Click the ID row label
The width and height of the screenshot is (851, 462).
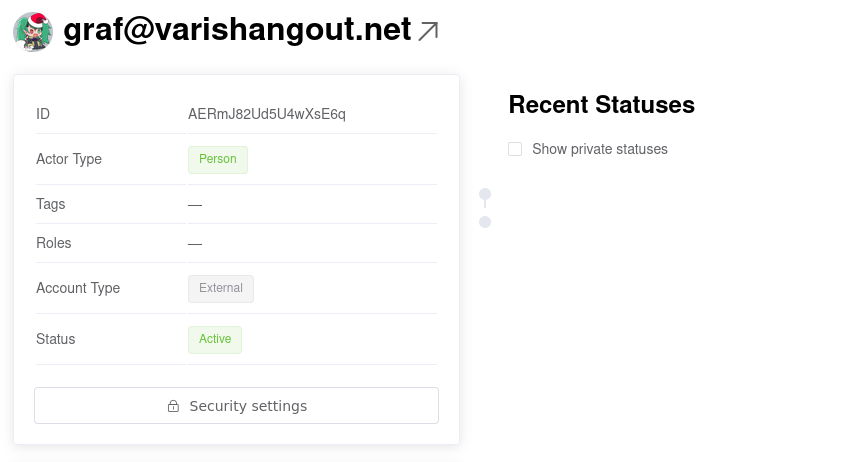point(43,114)
